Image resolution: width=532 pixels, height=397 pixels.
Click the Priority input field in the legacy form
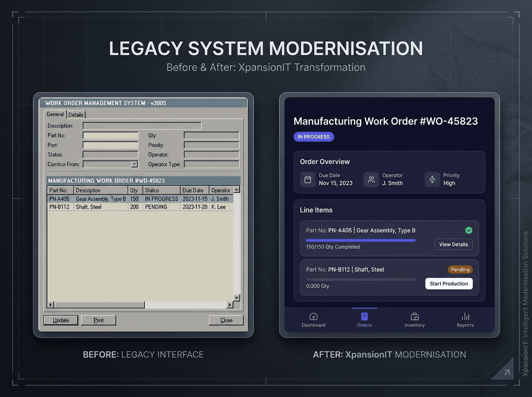(211, 145)
